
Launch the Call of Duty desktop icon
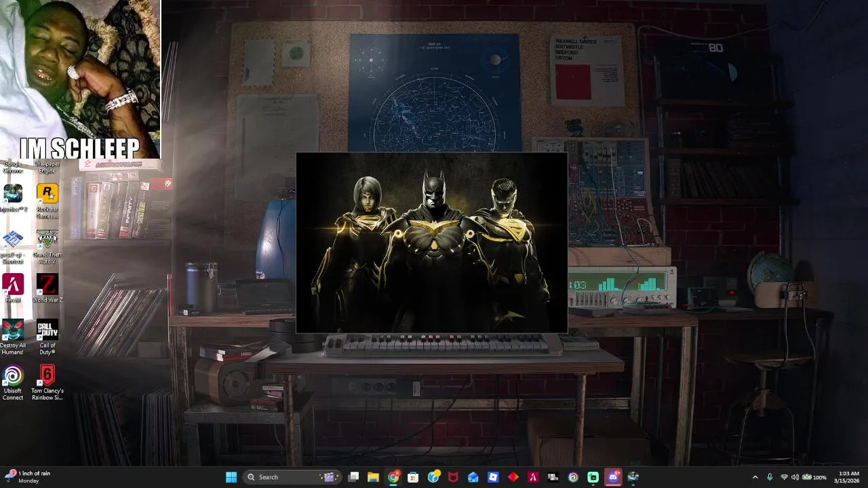click(47, 338)
